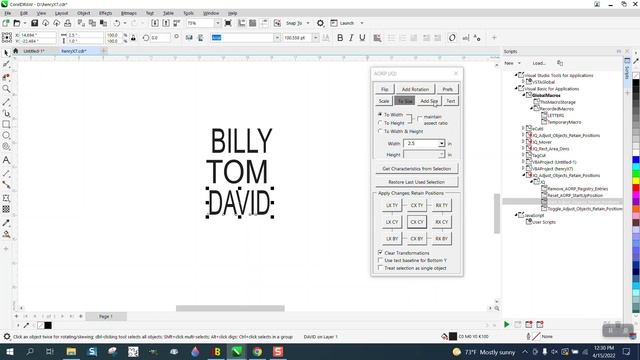Click the Add Rotation button

pyautogui.click(x=415, y=89)
